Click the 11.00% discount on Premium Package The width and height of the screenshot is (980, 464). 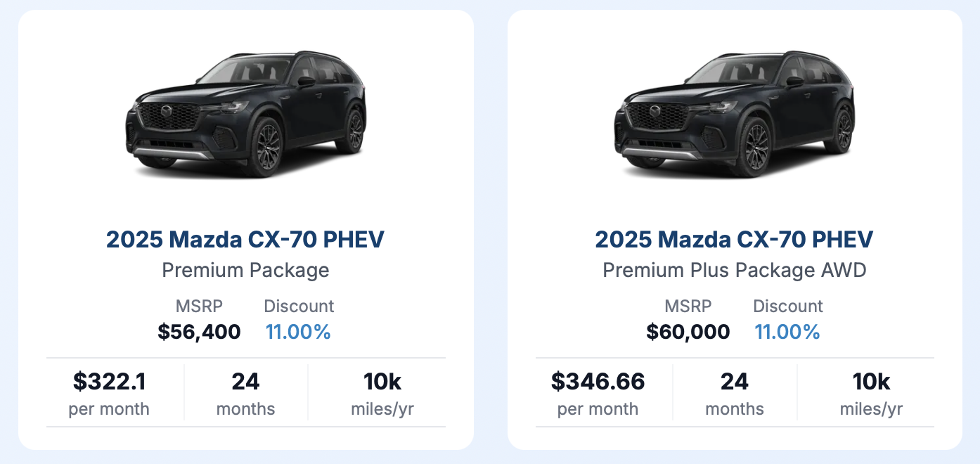coord(298,332)
